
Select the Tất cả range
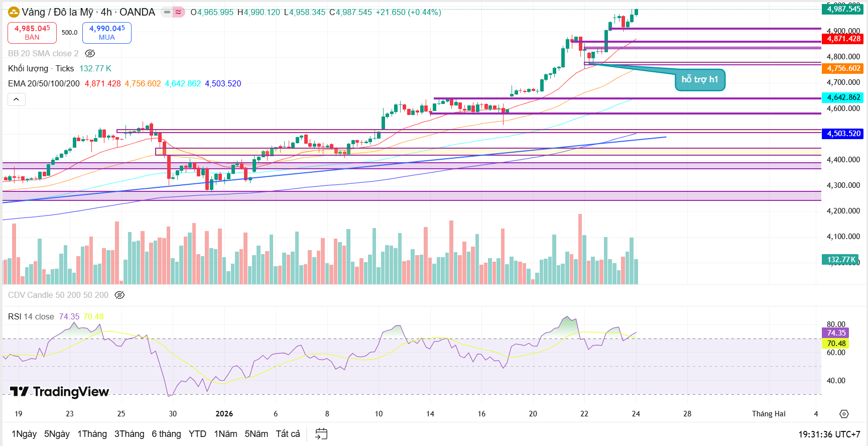coord(288,434)
